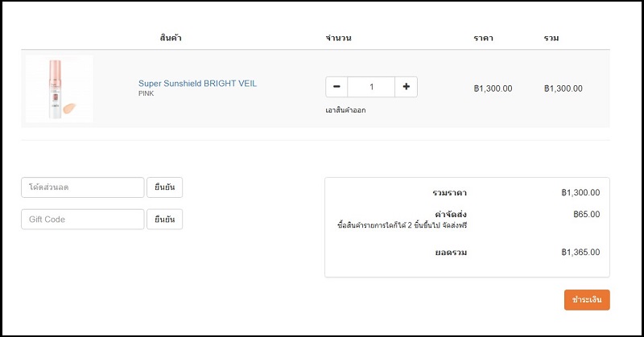The width and height of the screenshot is (644, 337).
Task: Click the รวม column header
Action: click(551, 38)
